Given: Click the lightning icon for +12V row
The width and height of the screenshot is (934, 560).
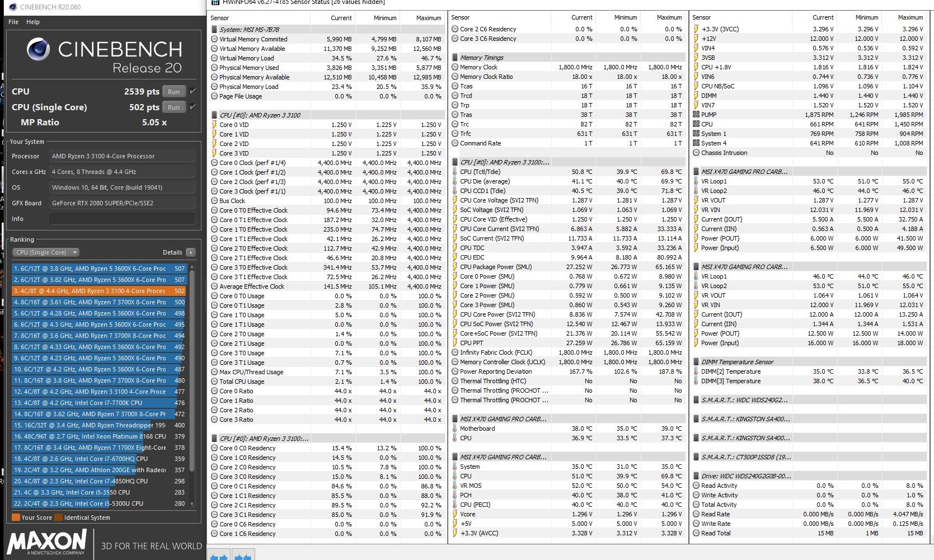Looking at the screenshot, I should click(x=696, y=39).
